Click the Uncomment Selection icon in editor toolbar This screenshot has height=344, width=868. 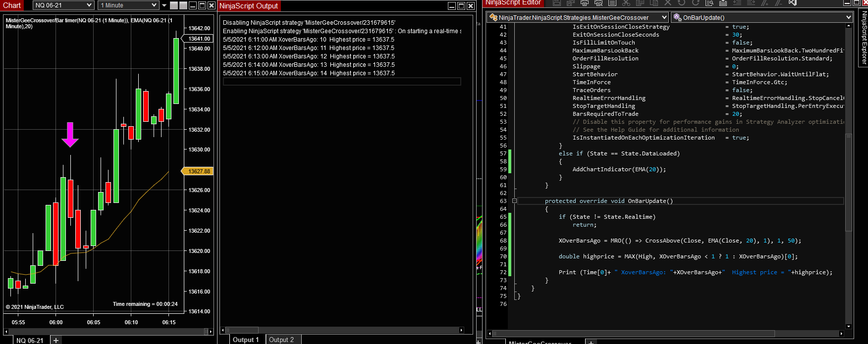[779, 2]
